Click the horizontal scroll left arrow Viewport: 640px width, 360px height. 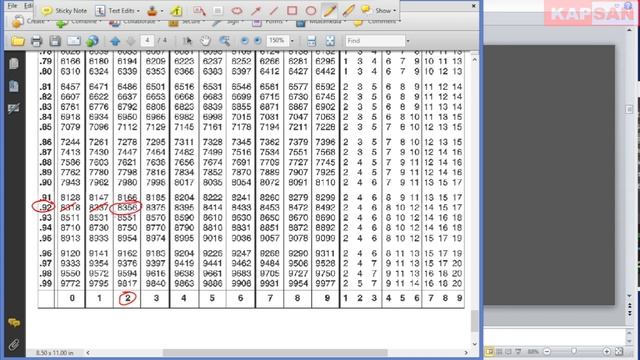88,353
